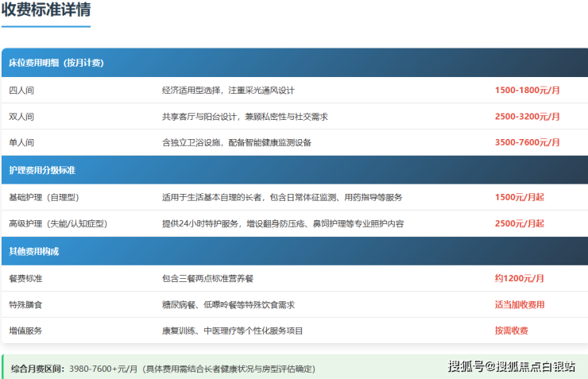
Task: Select the 高级护理 (失能/认知症型) row label
Action: (x=58, y=224)
